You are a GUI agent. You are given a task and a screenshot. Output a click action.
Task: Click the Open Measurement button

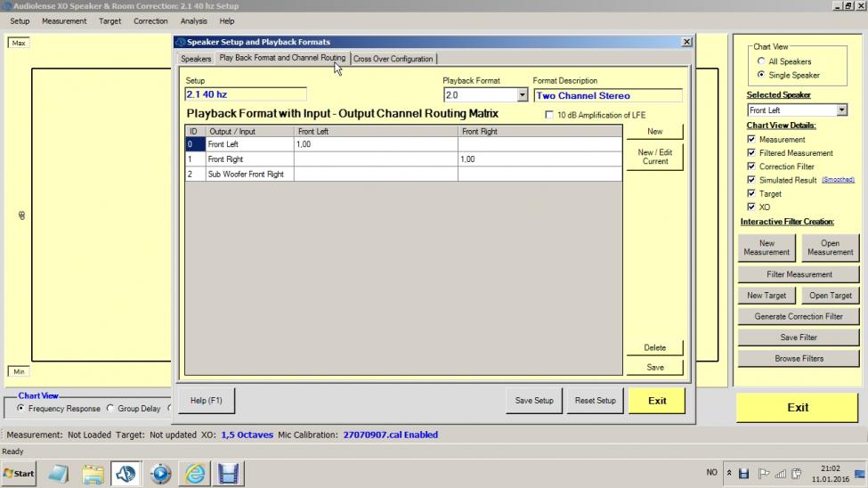830,248
